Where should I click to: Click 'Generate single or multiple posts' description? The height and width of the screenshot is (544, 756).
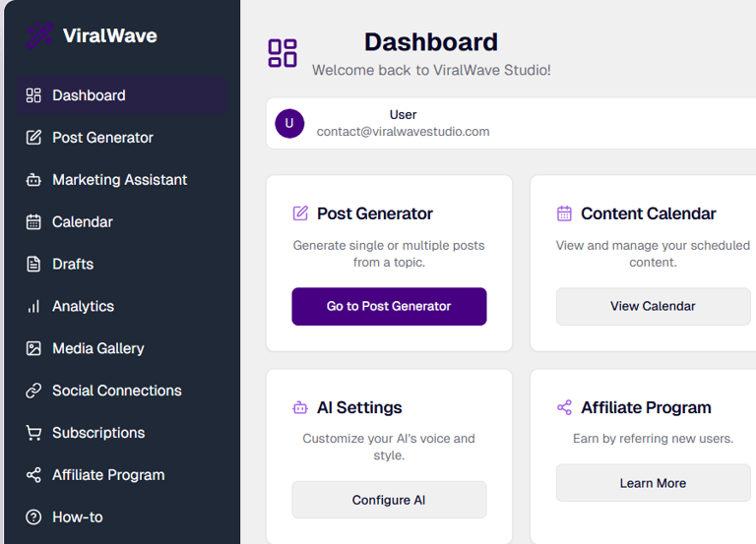(389, 254)
